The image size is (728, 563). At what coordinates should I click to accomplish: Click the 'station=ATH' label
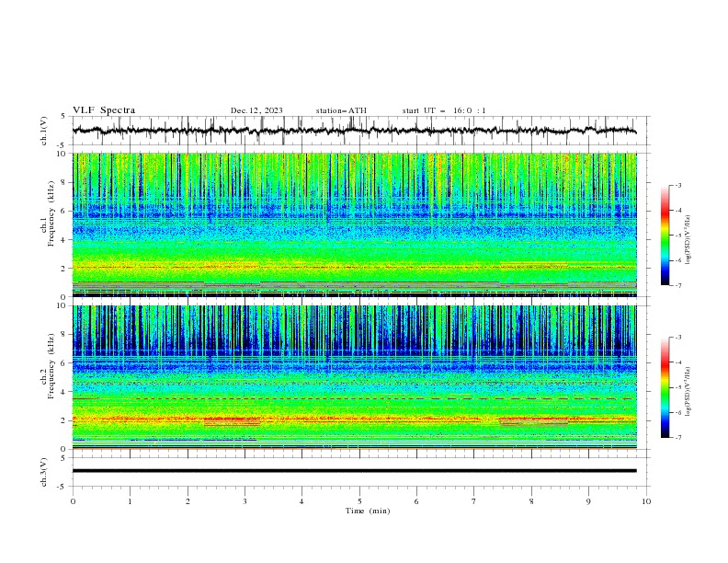coord(341,110)
